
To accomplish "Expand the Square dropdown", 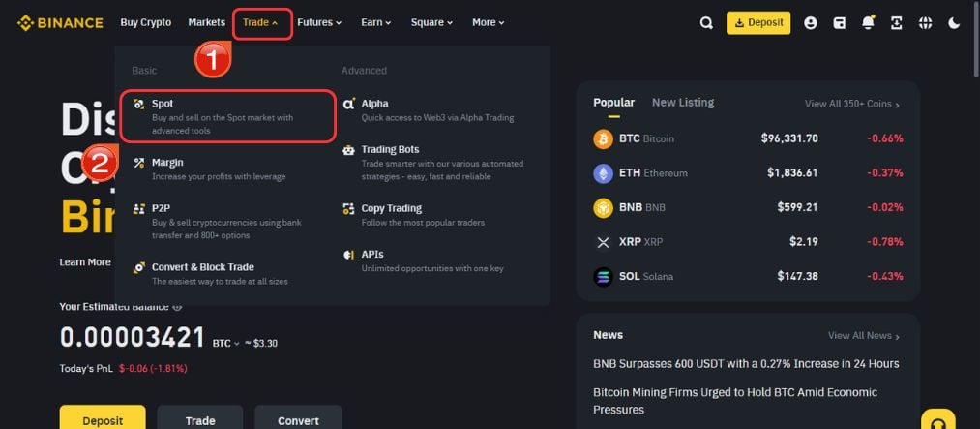I will coord(431,22).
